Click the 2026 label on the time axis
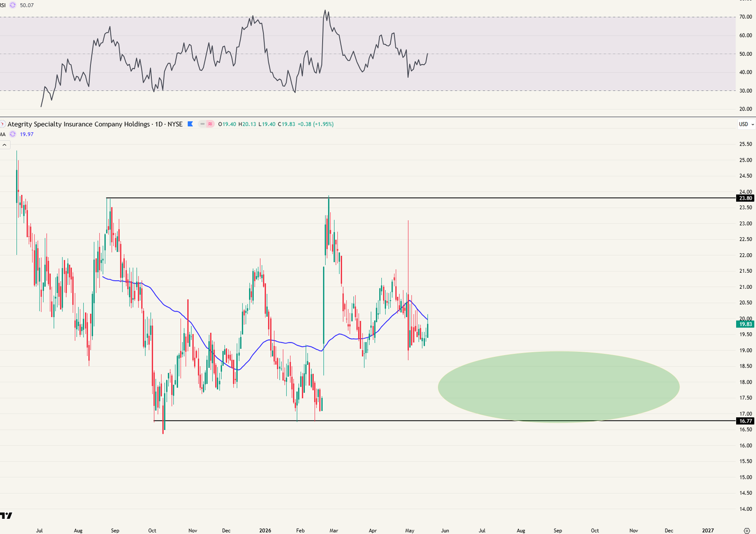 click(x=265, y=531)
